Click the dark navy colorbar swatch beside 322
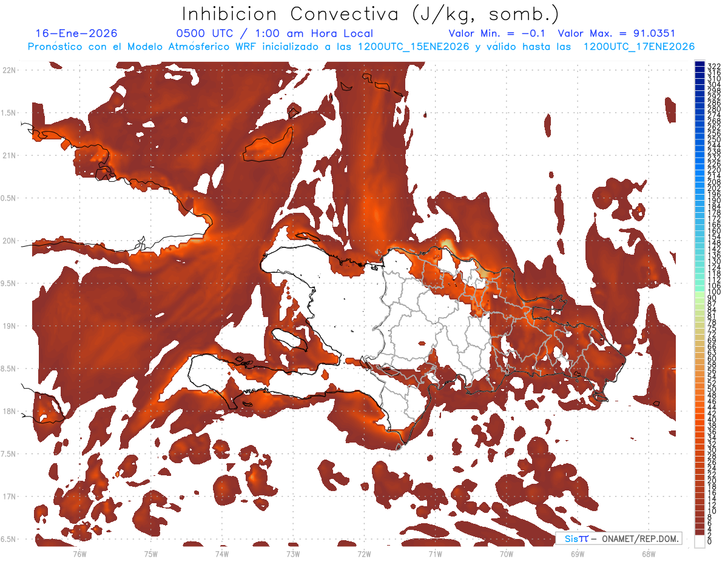The height and width of the screenshot is (562, 728). (x=699, y=65)
